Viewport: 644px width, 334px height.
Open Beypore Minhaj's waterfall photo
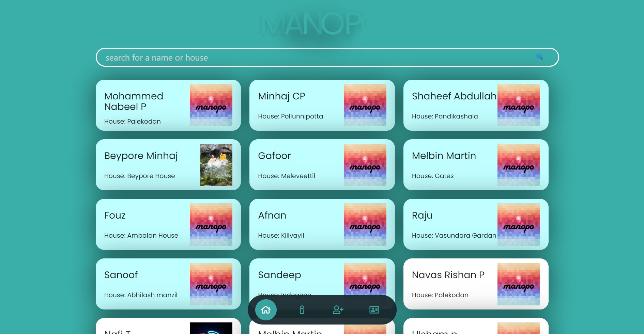(216, 165)
